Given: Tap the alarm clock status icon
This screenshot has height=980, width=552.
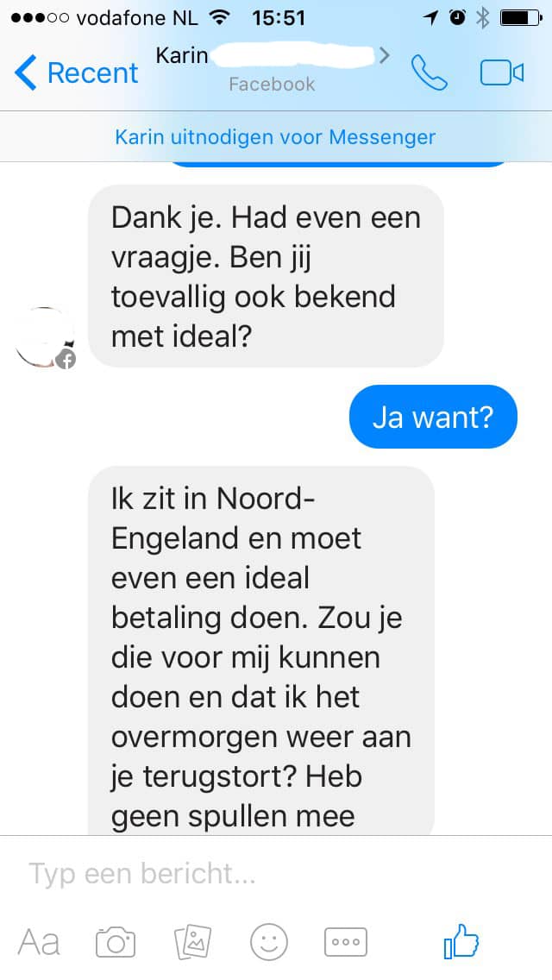Looking at the screenshot, I should pyautogui.click(x=458, y=18).
